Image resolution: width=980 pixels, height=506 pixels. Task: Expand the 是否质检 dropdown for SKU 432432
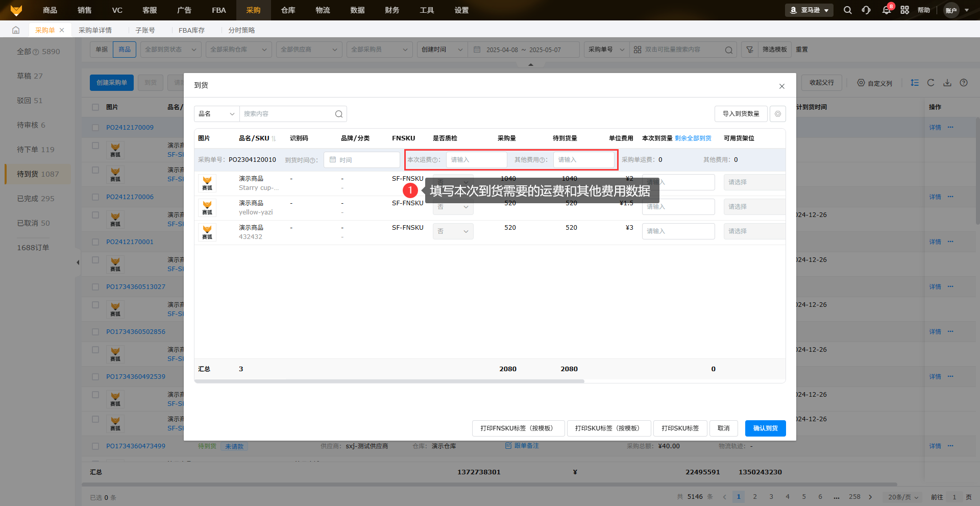453,231
